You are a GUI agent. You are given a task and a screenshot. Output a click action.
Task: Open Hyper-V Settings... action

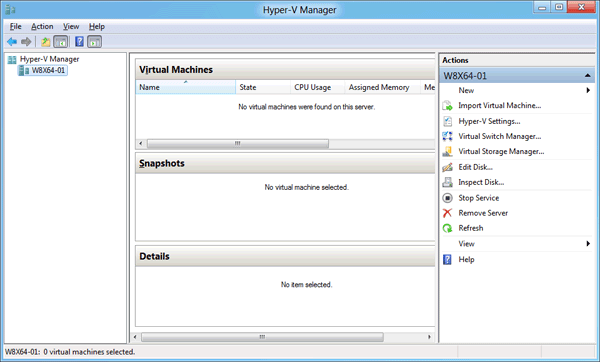tap(489, 121)
